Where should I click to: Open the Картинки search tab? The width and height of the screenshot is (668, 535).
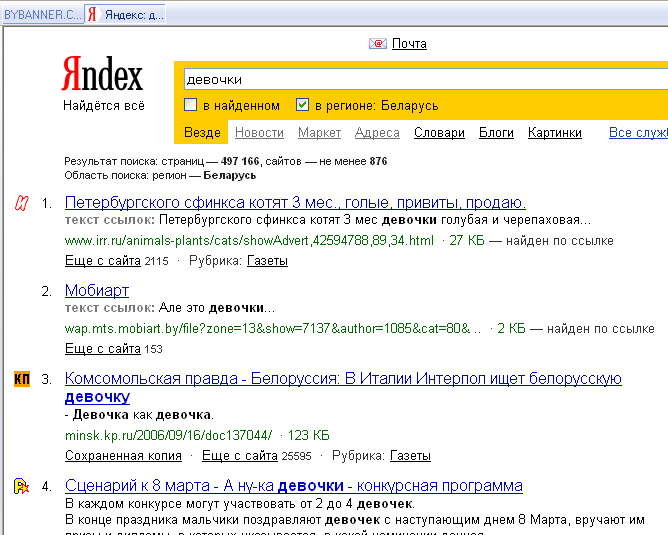tap(555, 132)
